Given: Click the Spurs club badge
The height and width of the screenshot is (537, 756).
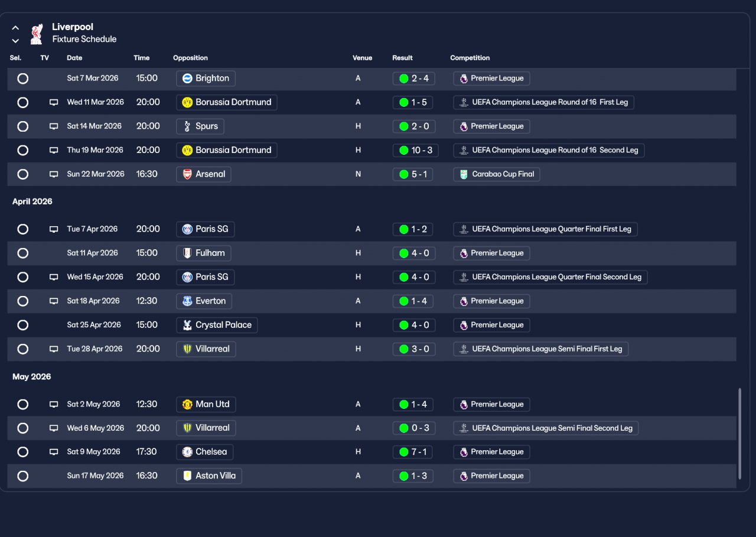Looking at the screenshot, I should (187, 126).
